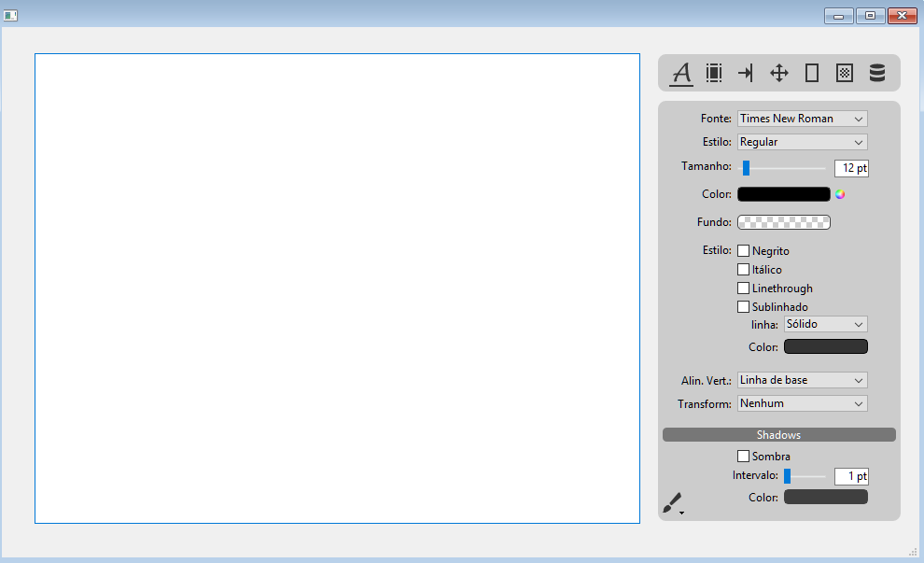Open the empty rectangle frame icon
This screenshot has width=924, height=563.
812,73
